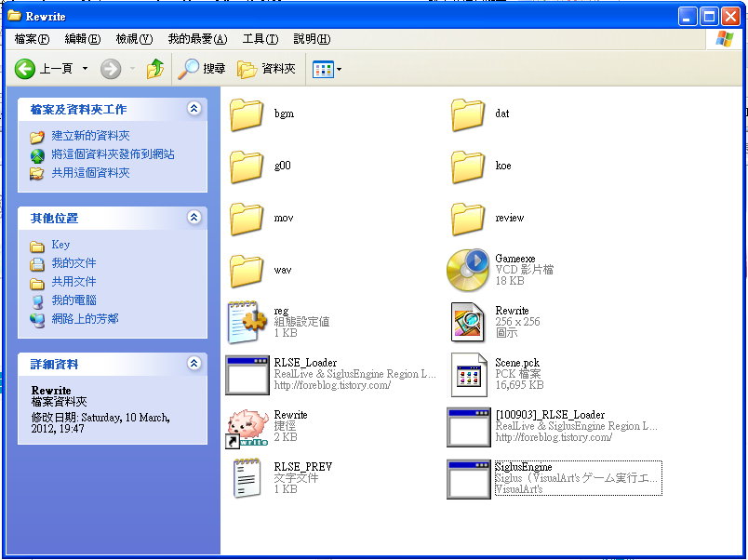Toggle the Folders (資料夾) pane button
Image resolution: width=748 pixels, height=560 pixels.
(267, 69)
